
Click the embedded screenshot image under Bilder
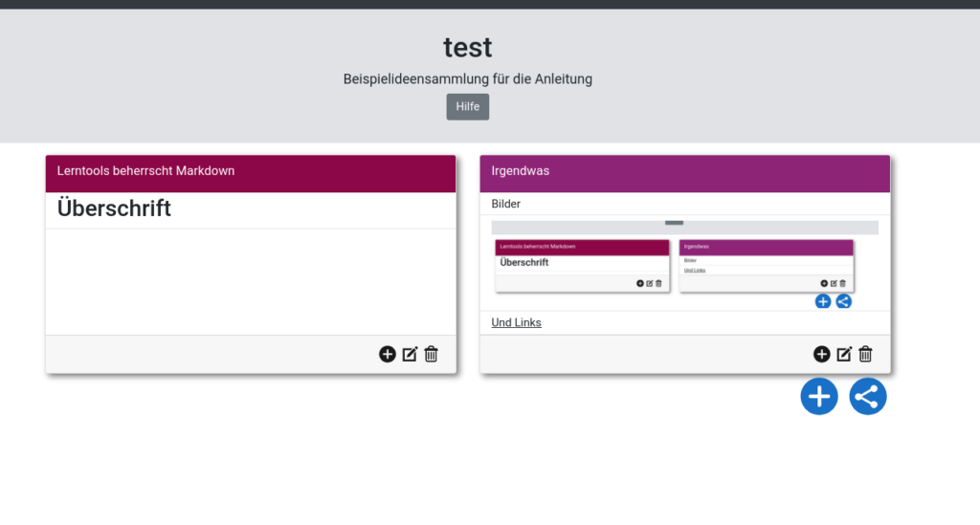(684, 264)
